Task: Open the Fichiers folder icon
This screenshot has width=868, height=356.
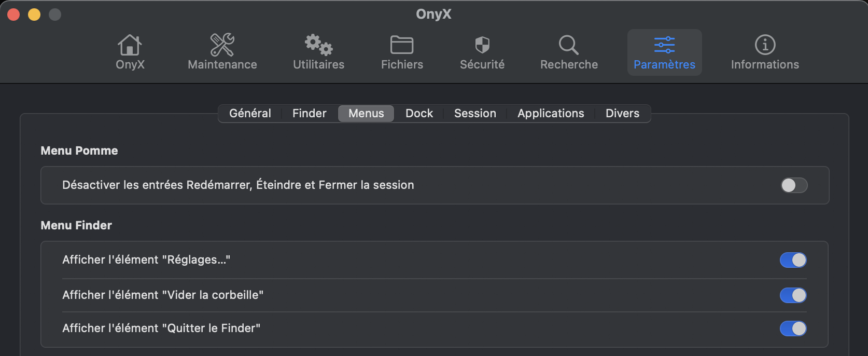Action: (x=402, y=46)
